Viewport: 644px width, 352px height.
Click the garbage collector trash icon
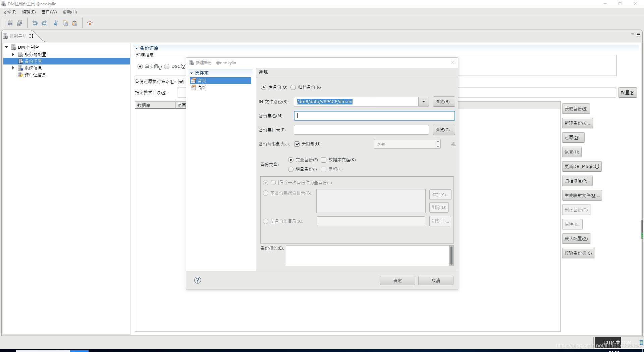click(x=641, y=343)
